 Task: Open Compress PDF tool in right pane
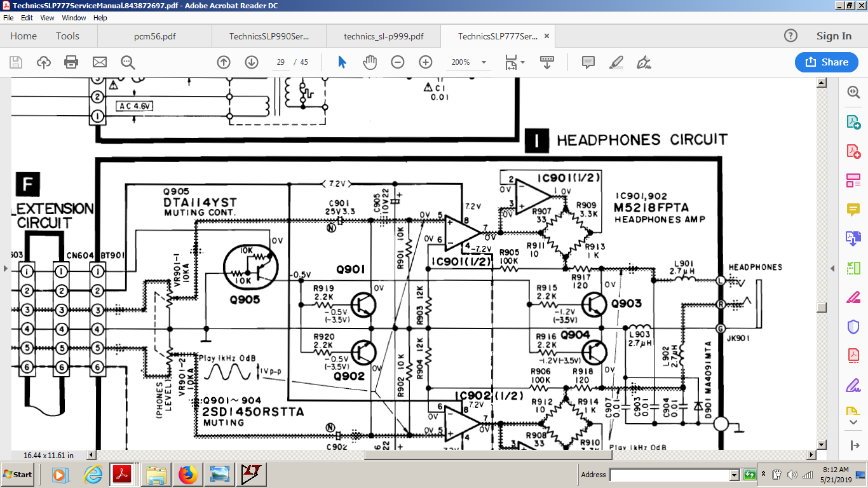853,355
